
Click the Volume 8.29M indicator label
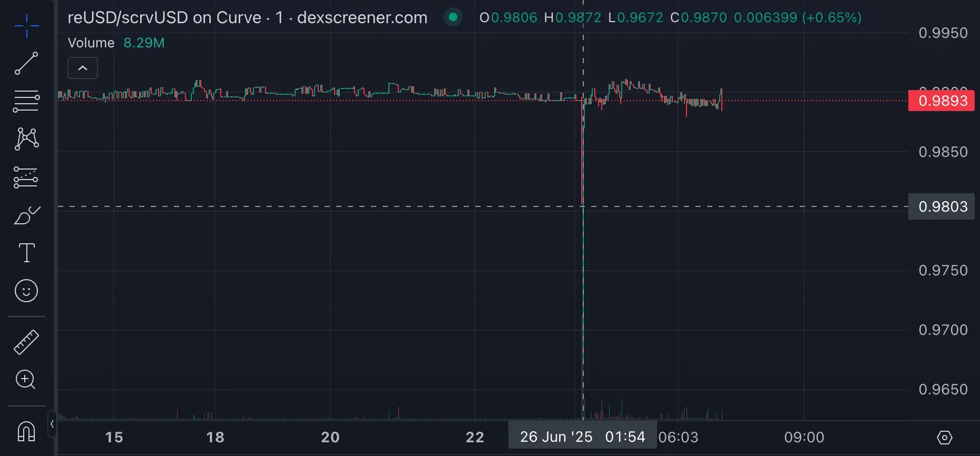tap(116, 43)
